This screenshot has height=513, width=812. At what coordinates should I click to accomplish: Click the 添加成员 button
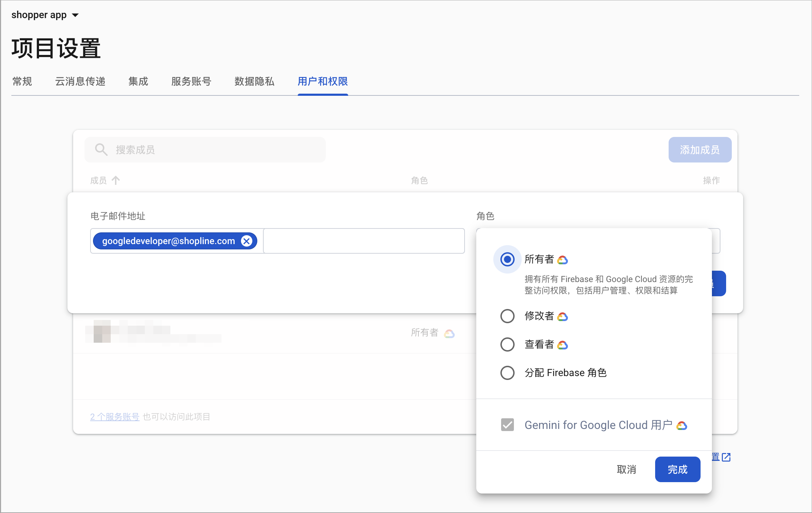click(x=700, y=150)
